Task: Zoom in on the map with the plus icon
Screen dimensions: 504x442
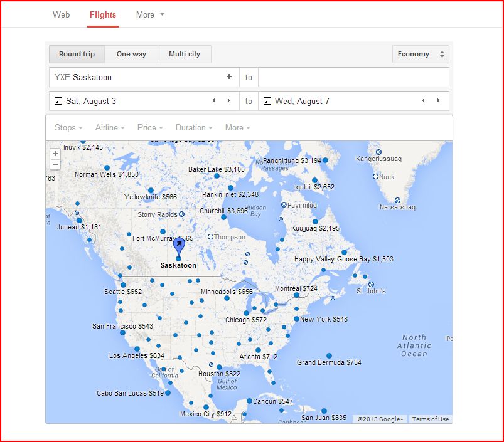Action: coord(55,152)
